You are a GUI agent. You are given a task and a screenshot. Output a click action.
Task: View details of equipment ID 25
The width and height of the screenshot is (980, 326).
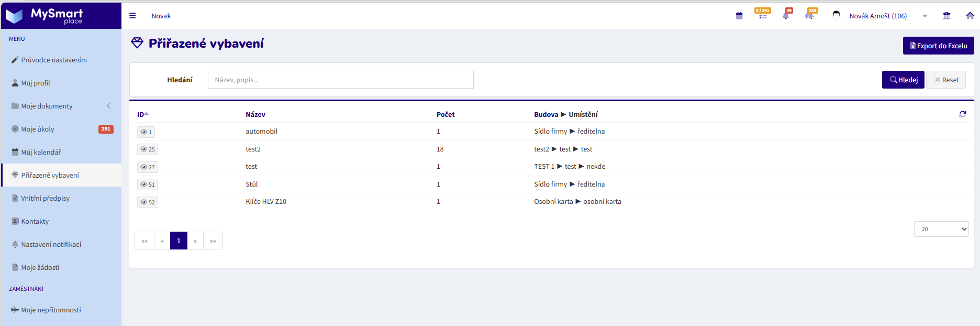pyautogui.click(x=148, y=149)
